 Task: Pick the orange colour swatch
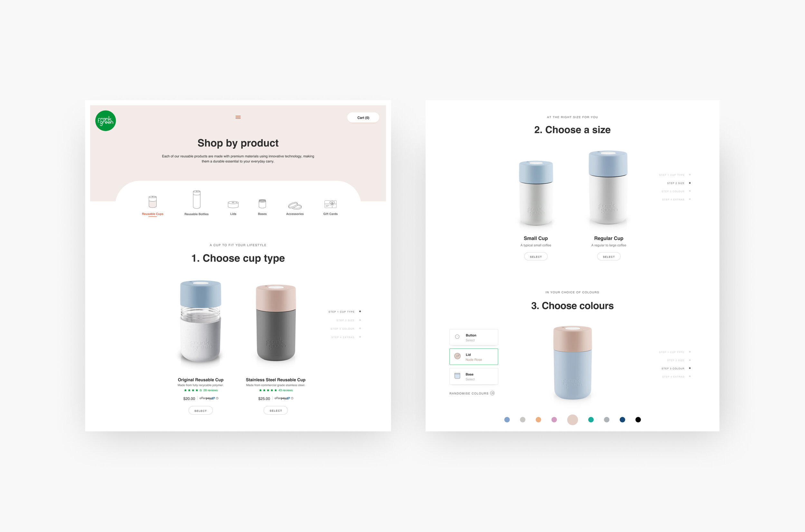click(538, 420)
